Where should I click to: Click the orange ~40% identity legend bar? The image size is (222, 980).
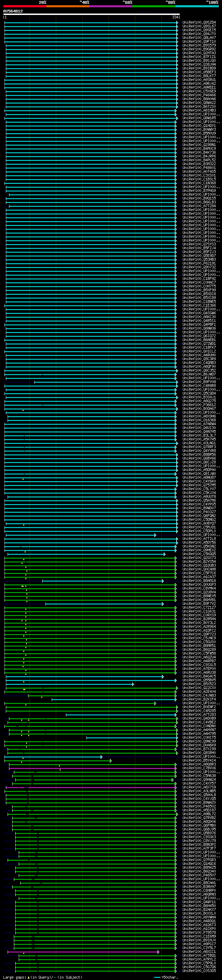[x=68, y=7]
